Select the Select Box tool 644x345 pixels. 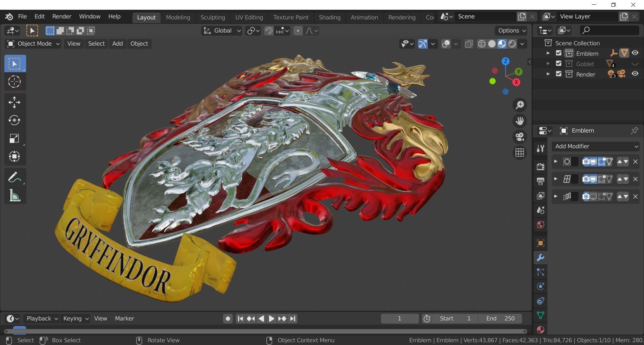click(15, 64)
